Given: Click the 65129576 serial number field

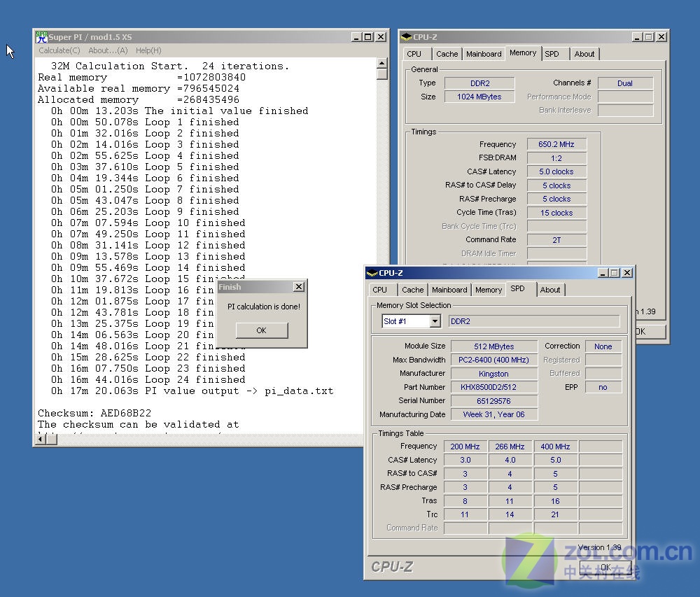Looking at the screenshot, I should point(494,400).
